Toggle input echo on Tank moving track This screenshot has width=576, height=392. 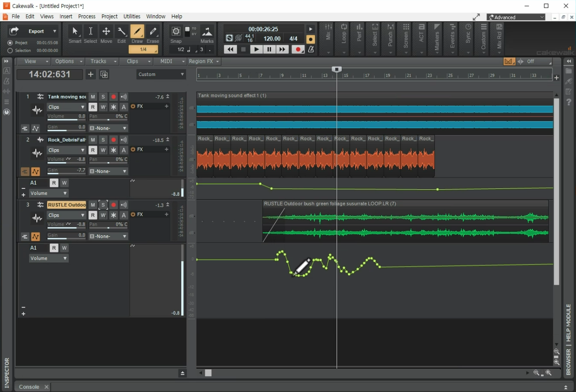coord(123,97)
